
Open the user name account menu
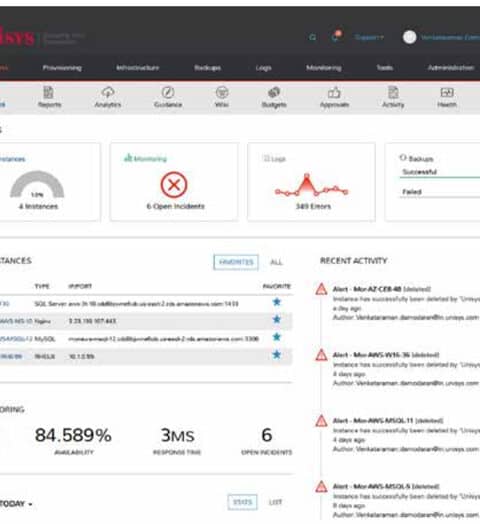[x=450, y=37]
